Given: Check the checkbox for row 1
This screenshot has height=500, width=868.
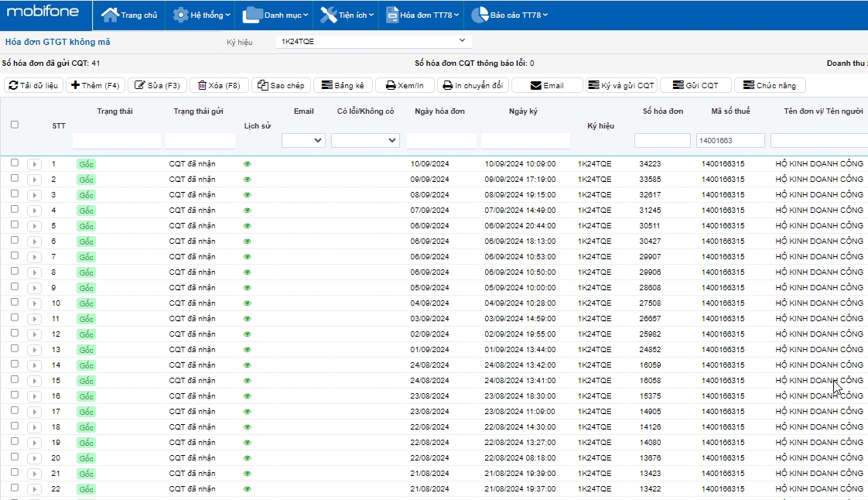Looking at the screenshot, I should click(x=15, y=163).
